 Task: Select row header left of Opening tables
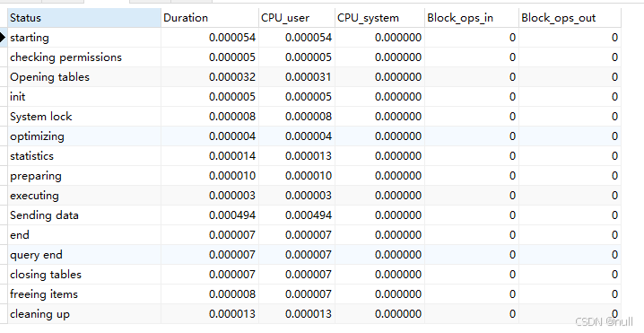pos(4,77)
